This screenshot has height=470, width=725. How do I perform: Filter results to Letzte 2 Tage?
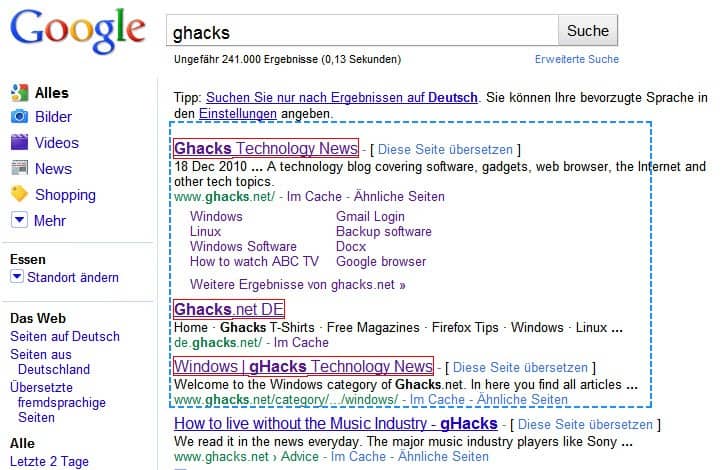tap(49, 462)
